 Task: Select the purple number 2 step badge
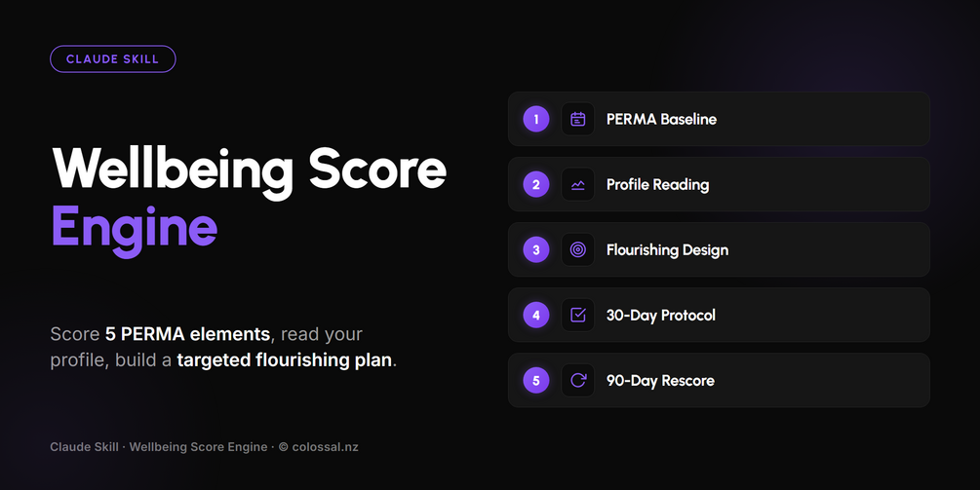[x=536, y=184]
